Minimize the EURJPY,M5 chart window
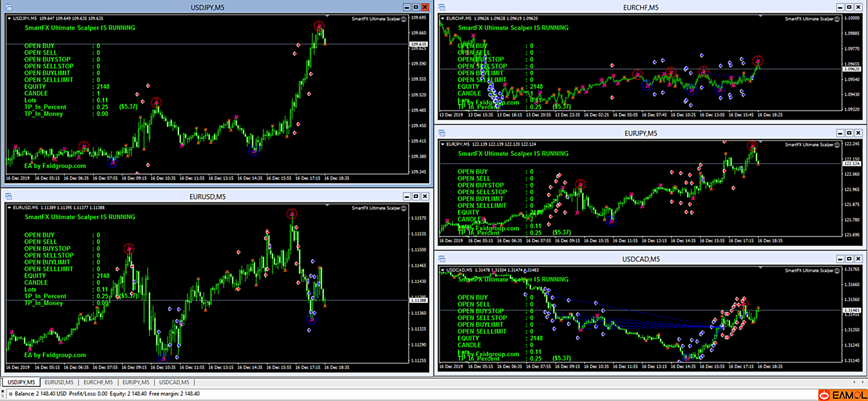The image size is (868, 401). click(x=840, y=133)
